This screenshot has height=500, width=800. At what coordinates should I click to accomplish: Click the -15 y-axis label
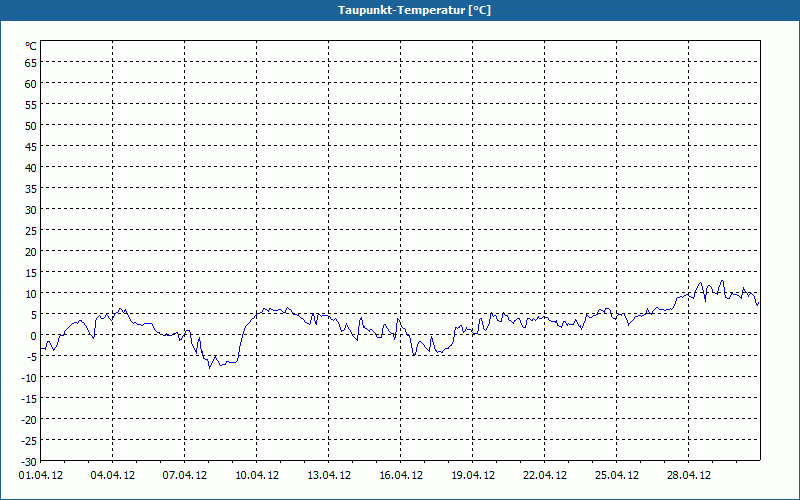[x=29, y=399]
